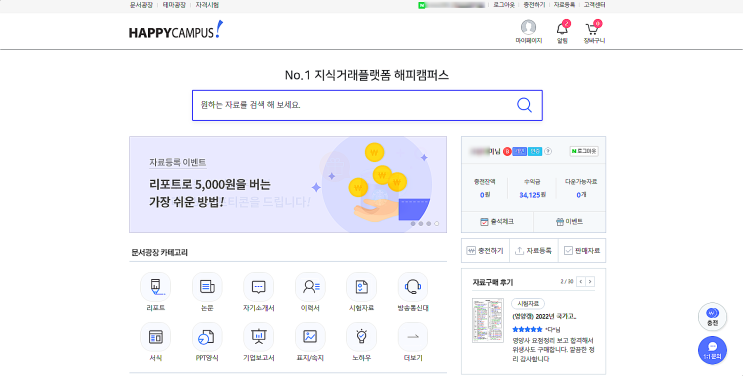This screenshot has height=376, width=743.
Task: Open the 알림 bell notifications icon
Action: (562, 28)
